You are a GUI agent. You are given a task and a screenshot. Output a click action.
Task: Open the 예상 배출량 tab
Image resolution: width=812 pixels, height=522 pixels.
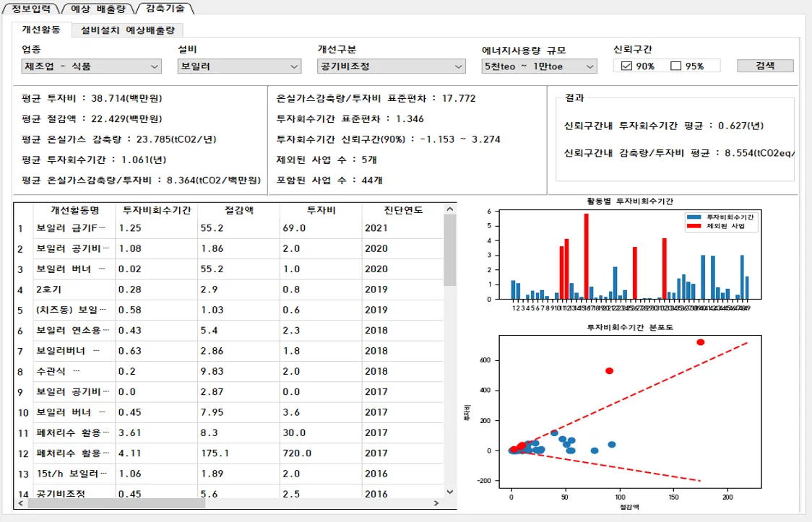tap(98, 8)
